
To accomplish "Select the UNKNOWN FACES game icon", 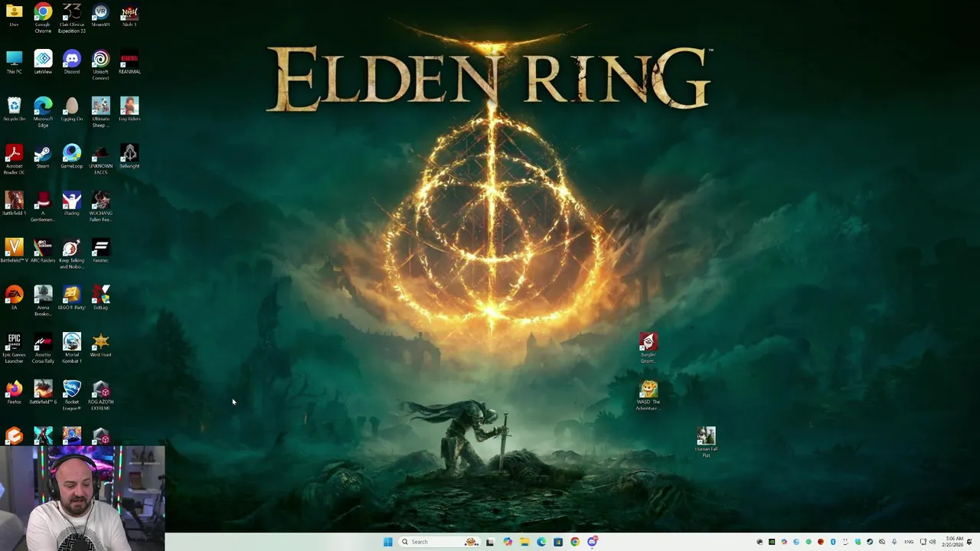I will click(x=100, y=159).
